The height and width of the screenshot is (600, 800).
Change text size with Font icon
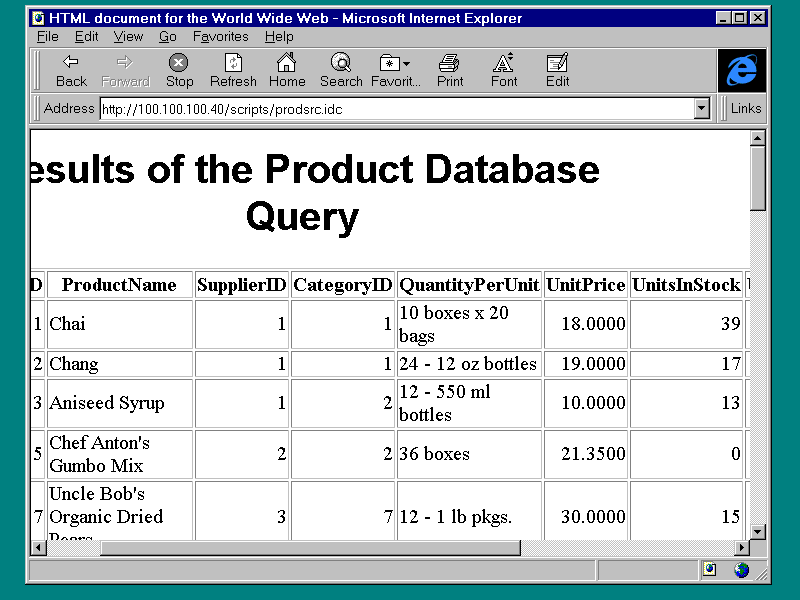click(x=504, y=63)
